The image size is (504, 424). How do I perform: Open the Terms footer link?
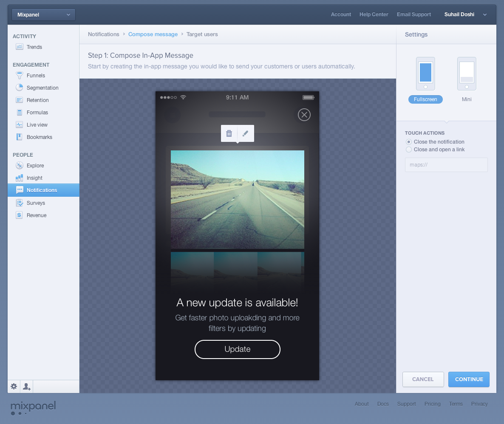click(x=456, y=404)
